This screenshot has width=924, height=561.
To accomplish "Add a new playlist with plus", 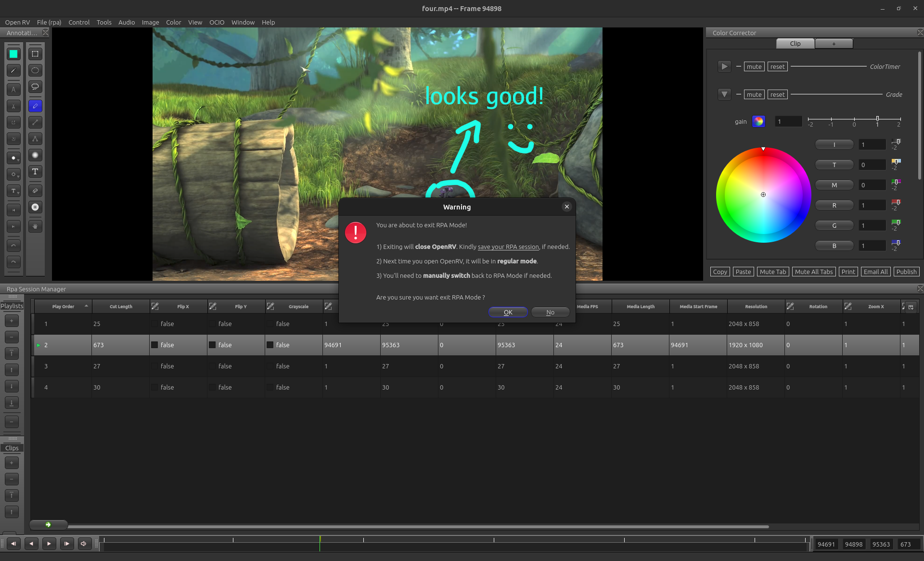I will (x=12, y=321).
